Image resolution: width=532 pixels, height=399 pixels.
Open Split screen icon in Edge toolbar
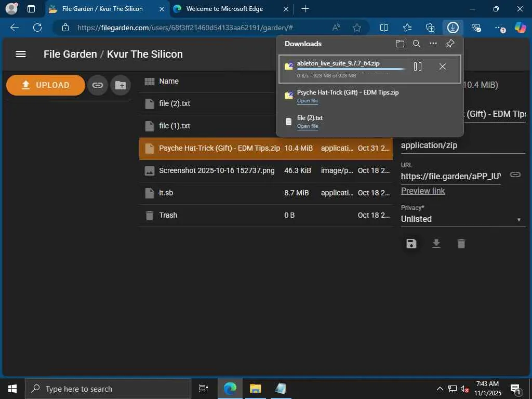(x=384, y=28)
